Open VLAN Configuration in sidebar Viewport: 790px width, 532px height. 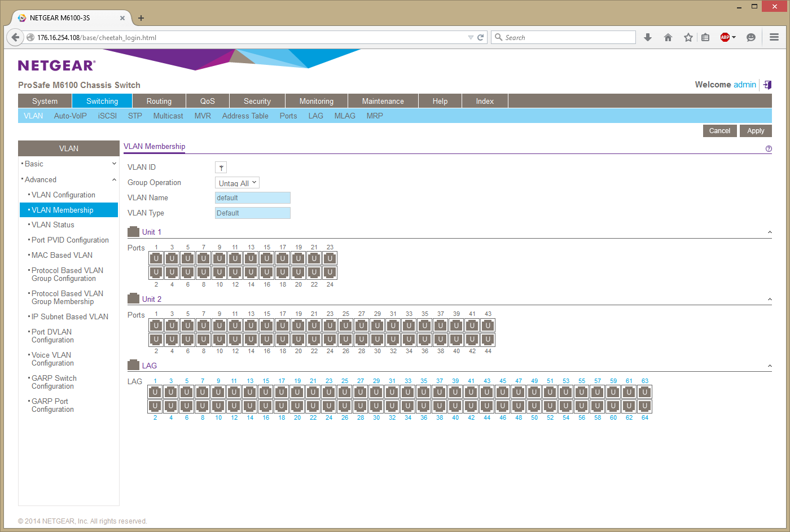pyautogui.click(x=63, y=195)
